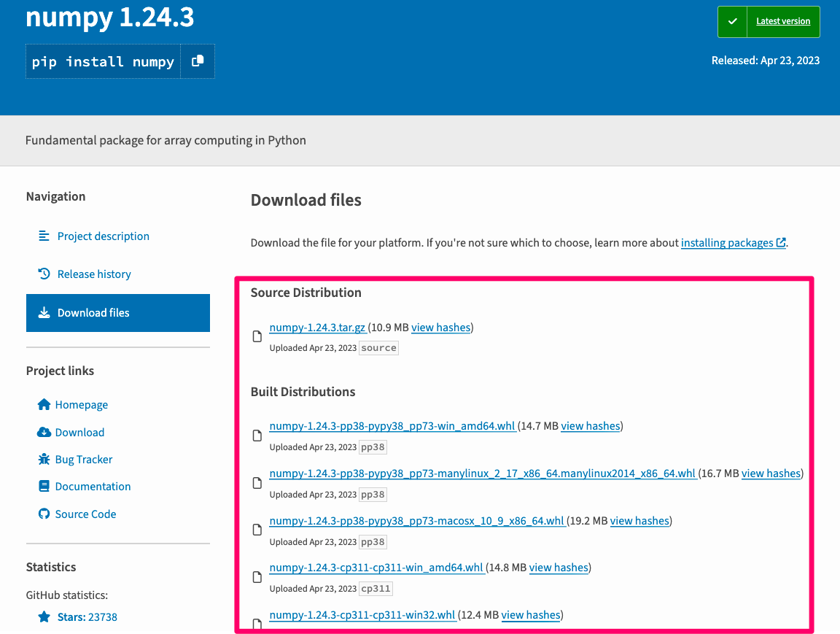Click the pp38 tag under manylinux2014 wheel

pyautogui.click(x=373, y=495)
